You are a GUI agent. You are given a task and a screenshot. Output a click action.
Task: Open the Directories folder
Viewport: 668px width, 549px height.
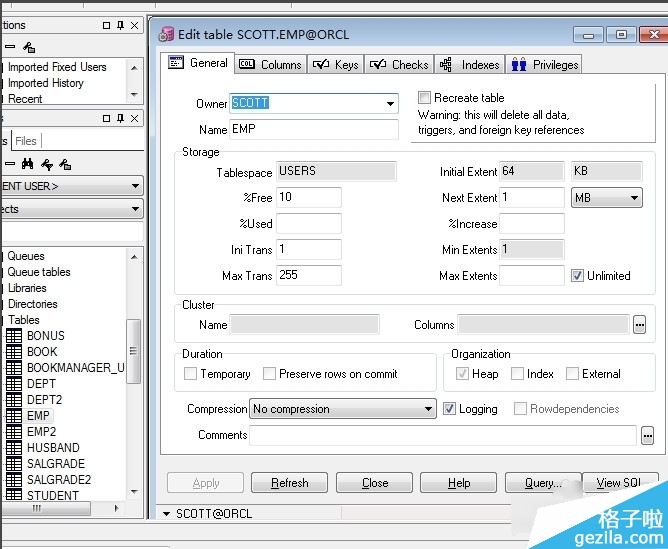[32, 304]
